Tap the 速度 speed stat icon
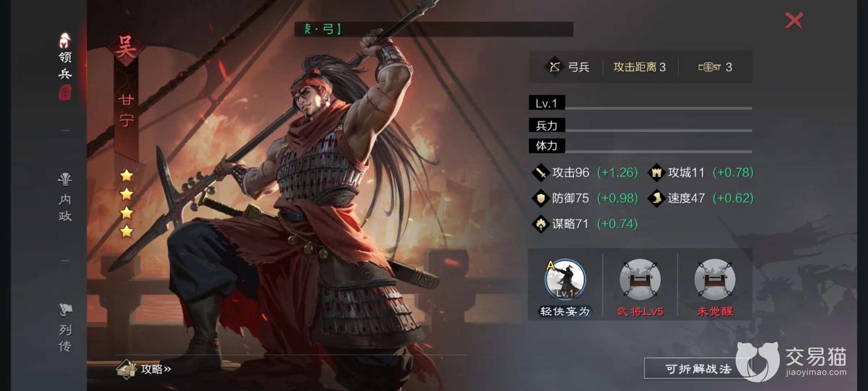 (x=656, y=198)
